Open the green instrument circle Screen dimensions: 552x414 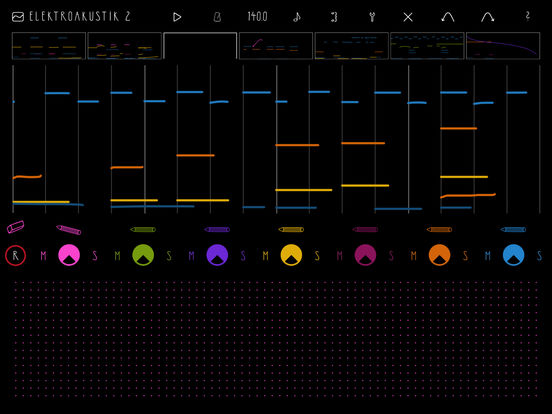tap(143, 255)
